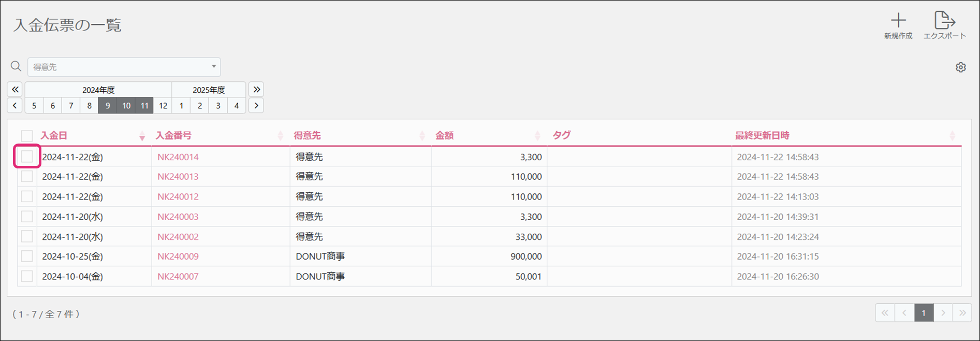Select the checkbox for NK240009 row
This screenshot has width=980, height=341.
click(x=27, y=256)
